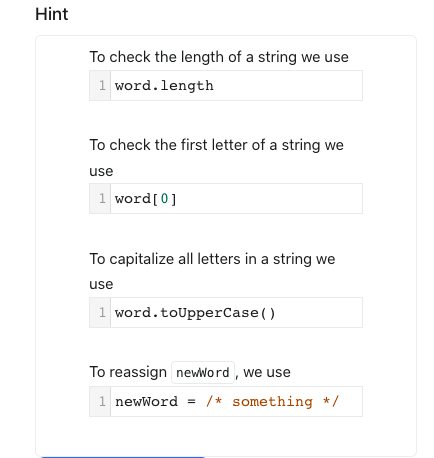434x458 pixels.
Task: Click the text about checking string length
Action: (219, 57)
